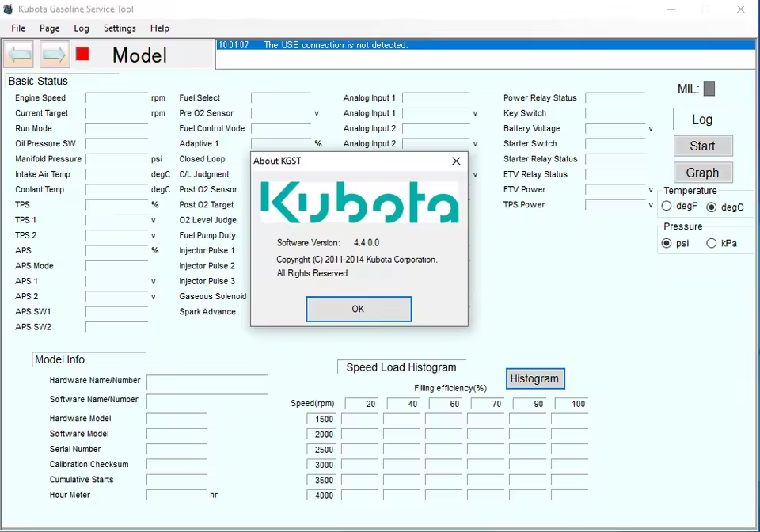The height and width of the screenshot is (532, 760).
Task: Open the Page menu
Action: [x=49, y=28]
